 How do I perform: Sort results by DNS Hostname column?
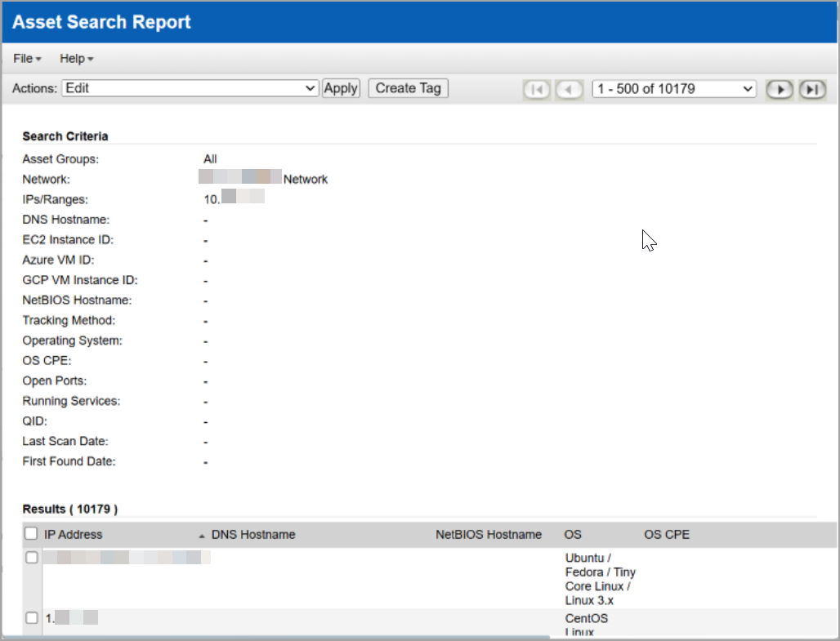point(253,534)
